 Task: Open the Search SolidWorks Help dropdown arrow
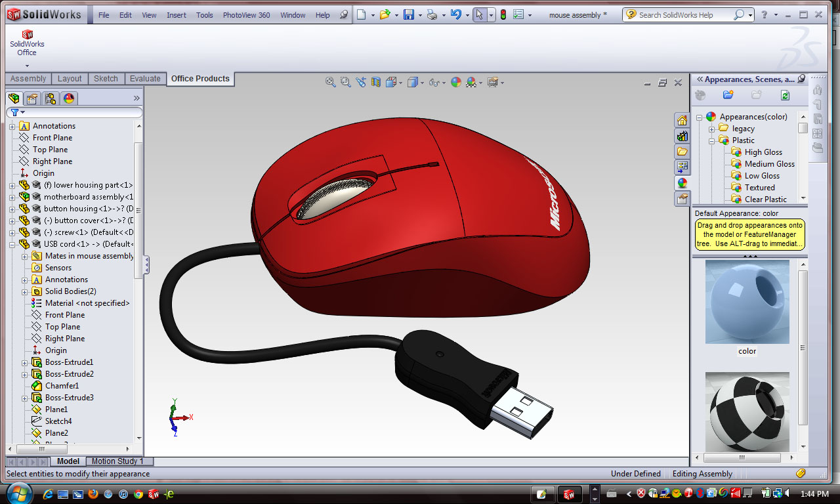[x=750, y=14]
